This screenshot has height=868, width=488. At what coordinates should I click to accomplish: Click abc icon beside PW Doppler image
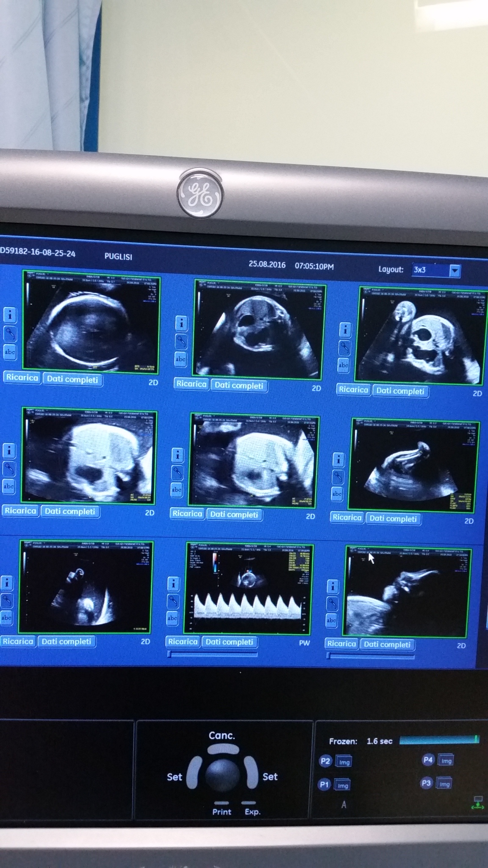point(172,618)
